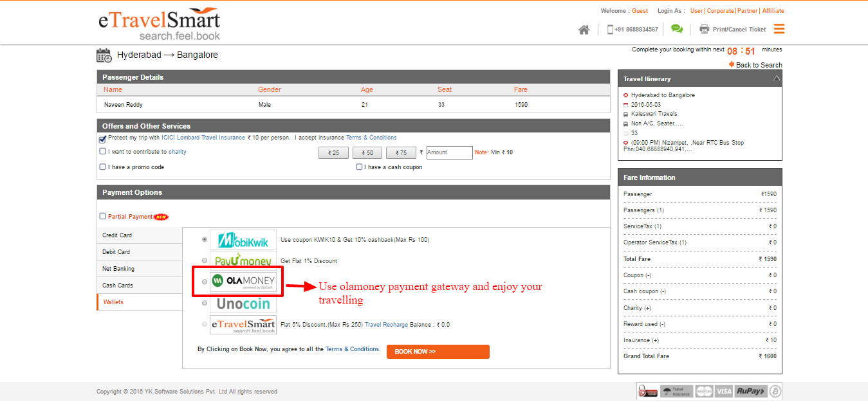Open the ICICI Lombard Travel Insurance link

203,138
